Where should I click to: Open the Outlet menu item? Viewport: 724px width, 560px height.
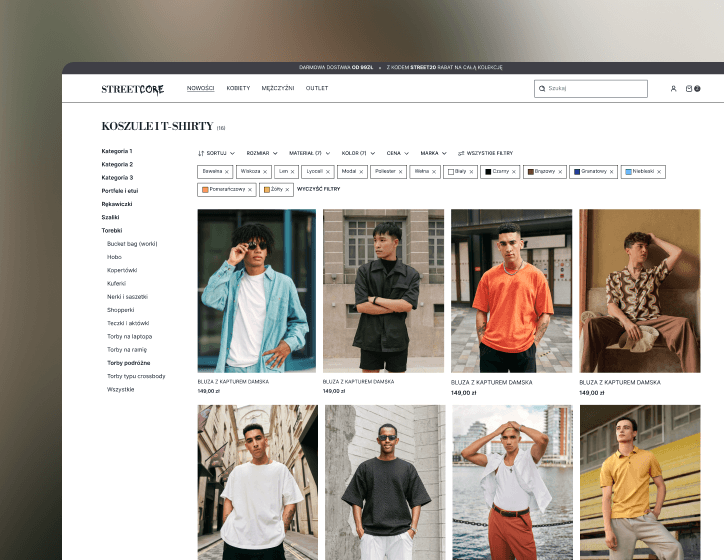click(x=317, y=88)
